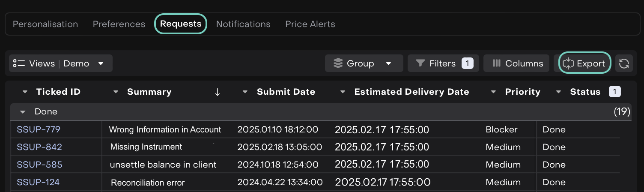Click the refresh icon beside Export
The height and width of the screenshot is (192, 644).
click(x=624, y=63)
